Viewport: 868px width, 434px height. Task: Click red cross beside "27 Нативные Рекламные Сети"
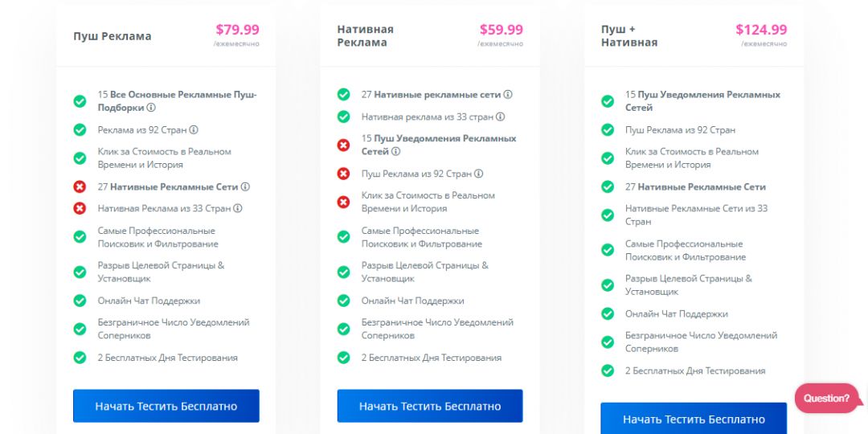click(80, 186)
